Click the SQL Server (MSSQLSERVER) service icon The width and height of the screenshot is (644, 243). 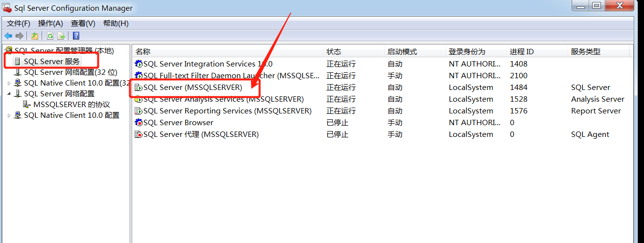[x=139, y=88]
